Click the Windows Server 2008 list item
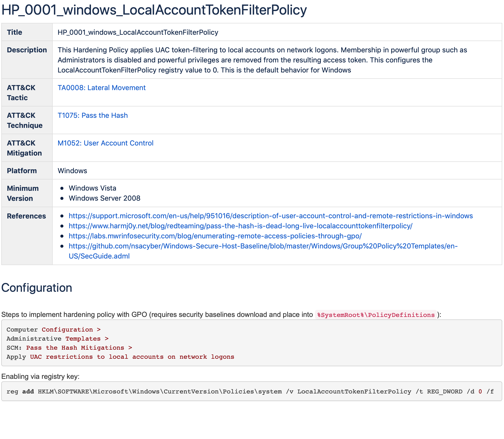This screenshot has height=439, width=504. click(104, 198)
